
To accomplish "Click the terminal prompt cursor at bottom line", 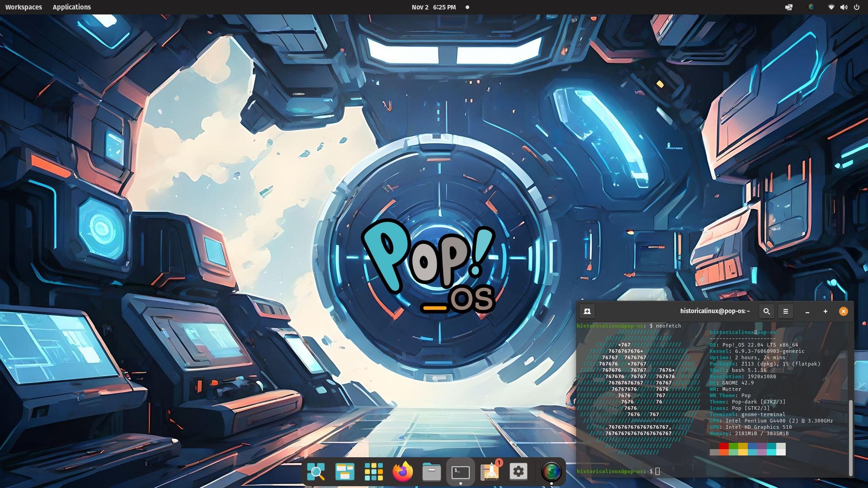I will coord(657,471).
